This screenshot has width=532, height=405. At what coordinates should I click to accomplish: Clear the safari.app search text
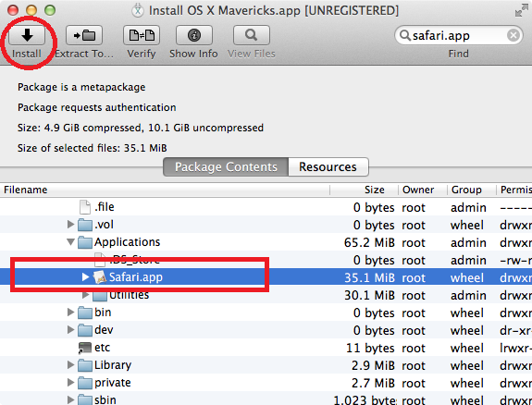click(x=513, y=35)
